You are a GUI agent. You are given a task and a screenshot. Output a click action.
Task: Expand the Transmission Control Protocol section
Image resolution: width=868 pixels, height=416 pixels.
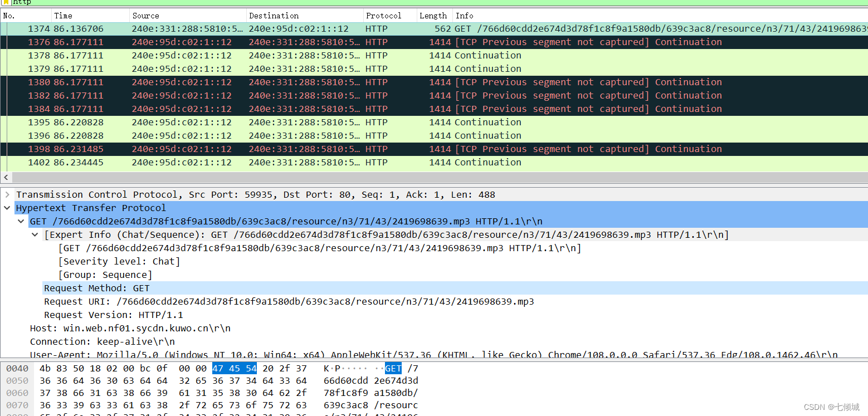click(7, 195)
